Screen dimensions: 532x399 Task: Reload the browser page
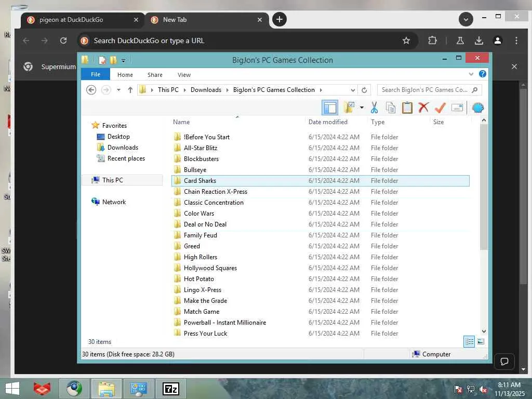(x=63, y=41)
